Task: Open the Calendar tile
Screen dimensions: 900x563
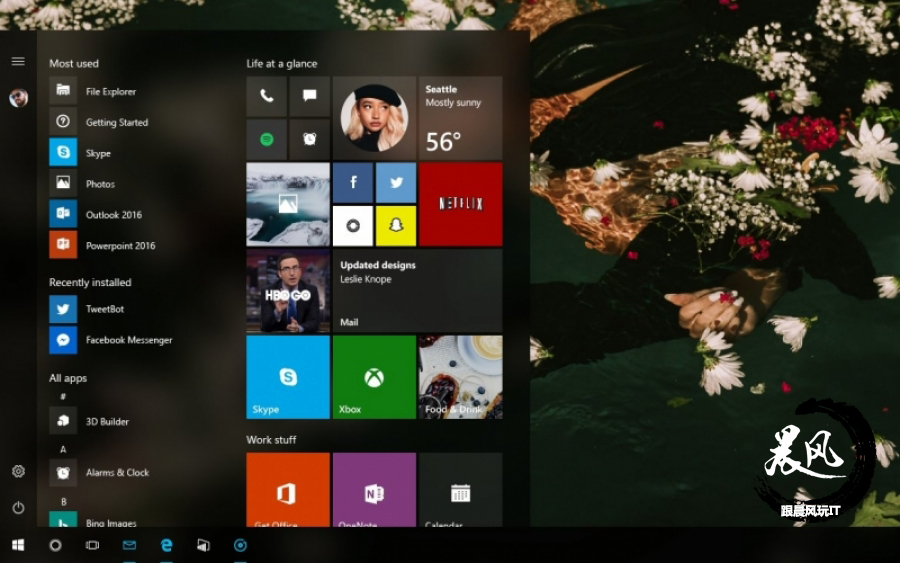Action: click(x=460, y=490)
